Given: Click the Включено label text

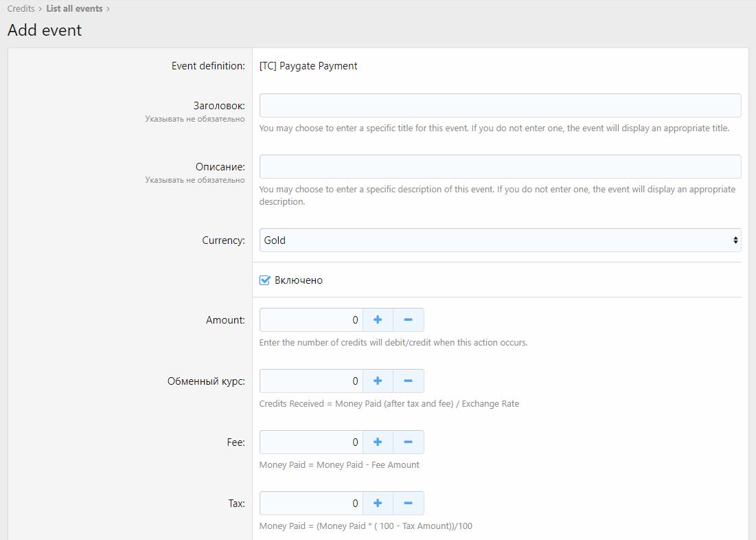Looking at the screenshot, I should click(x=299, y=280).
